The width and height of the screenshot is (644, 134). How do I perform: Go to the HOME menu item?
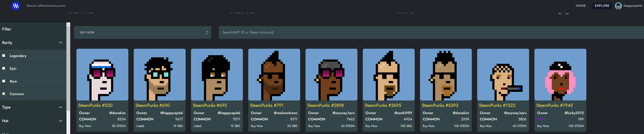580,6
